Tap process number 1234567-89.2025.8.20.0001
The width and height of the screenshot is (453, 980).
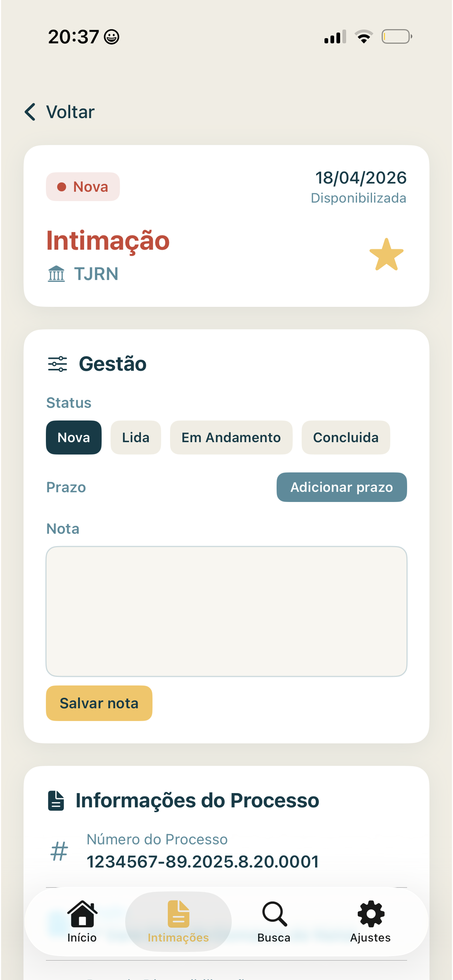pyautogui.click(x=203, y=862)
